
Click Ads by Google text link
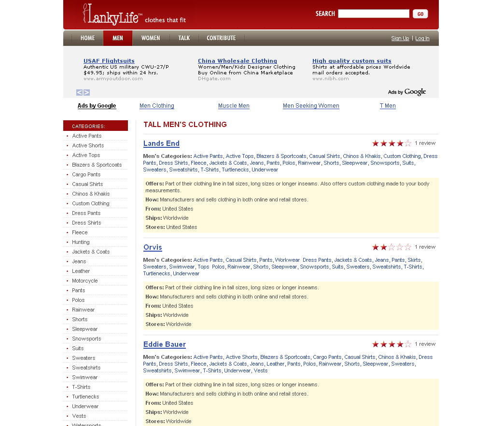pyautogui.click(x=97, y=106)
